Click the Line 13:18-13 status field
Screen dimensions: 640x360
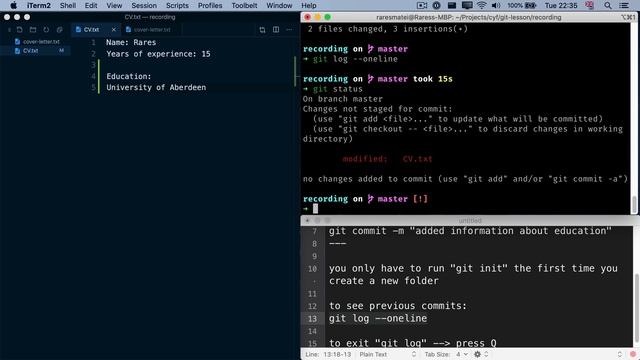328,354
